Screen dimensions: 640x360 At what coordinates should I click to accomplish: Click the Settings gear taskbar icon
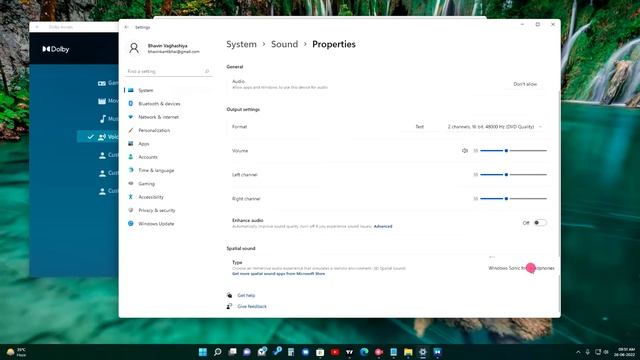pos(423,352)
